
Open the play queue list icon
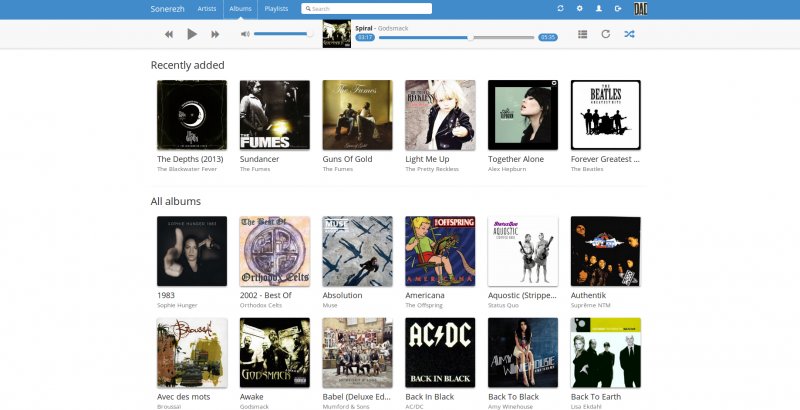pos(582,34)
